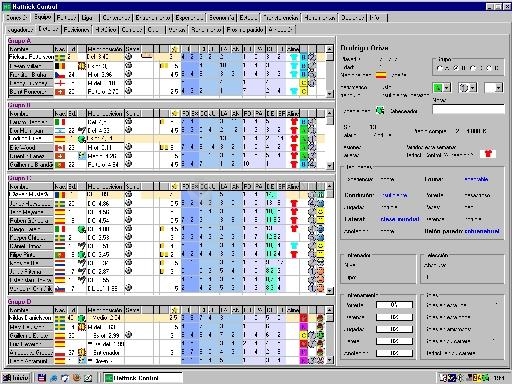The width and height of the screenshot is (512, 384).
Task: Click the cyan shirt icon in Grupo A's first row
Action: pyautogui.click(x=294, y=57)
